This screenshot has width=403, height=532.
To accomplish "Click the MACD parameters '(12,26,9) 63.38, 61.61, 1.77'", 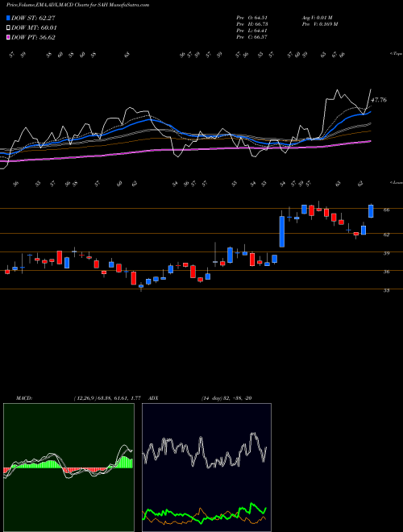I will click(x=107, y=398).
